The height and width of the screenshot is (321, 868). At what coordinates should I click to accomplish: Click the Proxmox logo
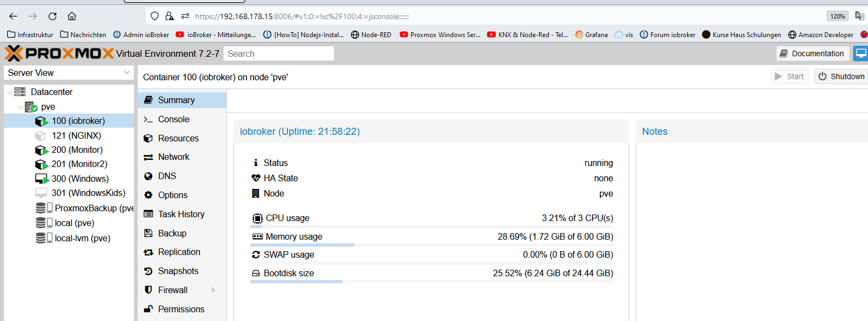click(x=59, y=53)
